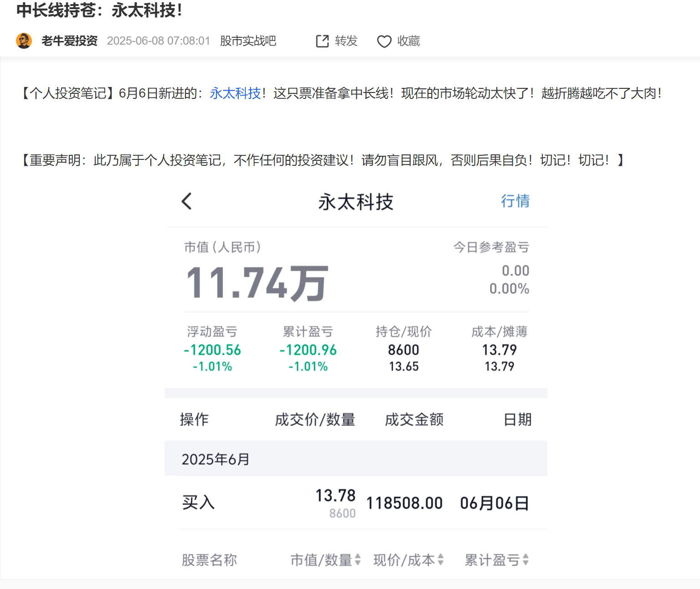Click the 持仓/现价 label

pos(404,332)
